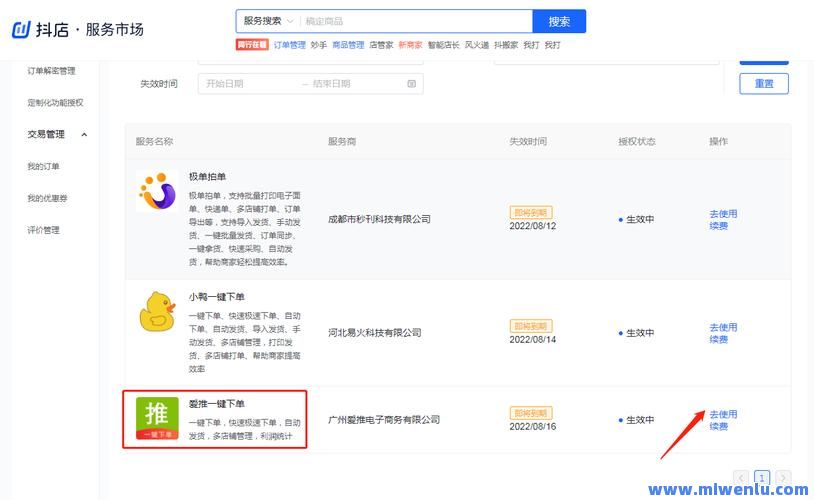Go to 评价管理 in the sidebar
The height and width of the screenshot is (500, 814).
[x=43, y=230]
